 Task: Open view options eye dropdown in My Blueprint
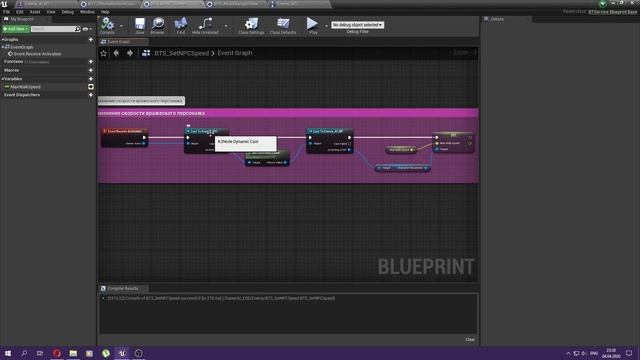(87, 29)
